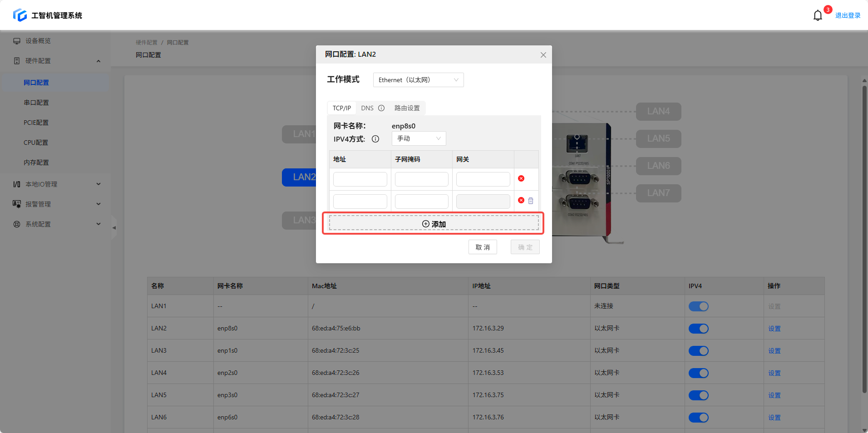This screenshot has height=433, width=868.
Task: Click the 工智机管理系统 logo icon
Action: tap(20, 15)
